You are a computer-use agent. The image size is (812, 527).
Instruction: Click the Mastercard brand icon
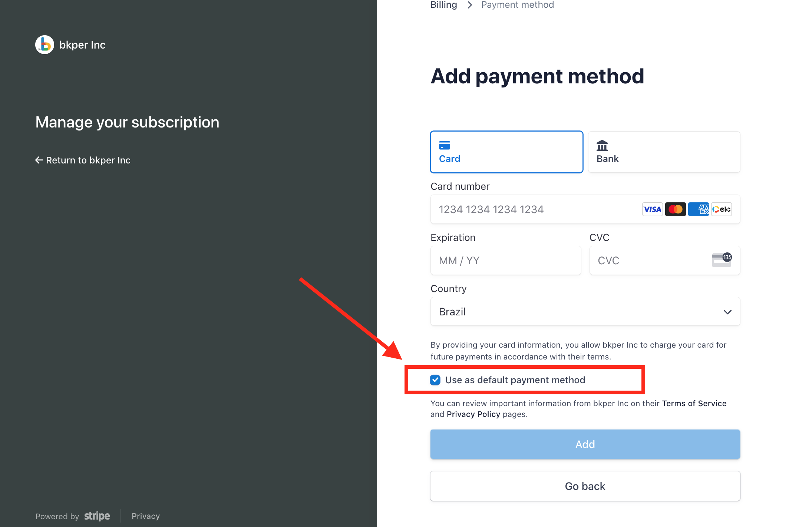(675, 209)
